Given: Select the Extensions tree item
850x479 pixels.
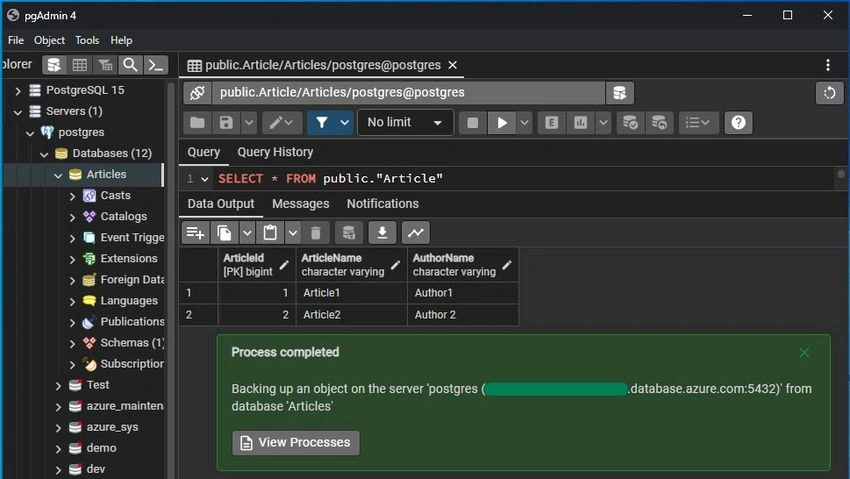Looking at the screenshot, I should pos(128,258).
